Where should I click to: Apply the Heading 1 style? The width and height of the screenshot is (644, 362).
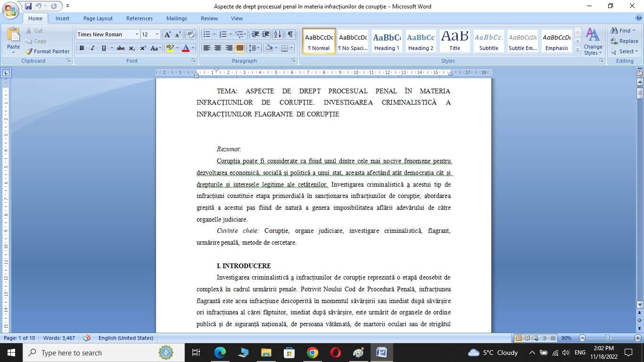click(x=387, y=41)
